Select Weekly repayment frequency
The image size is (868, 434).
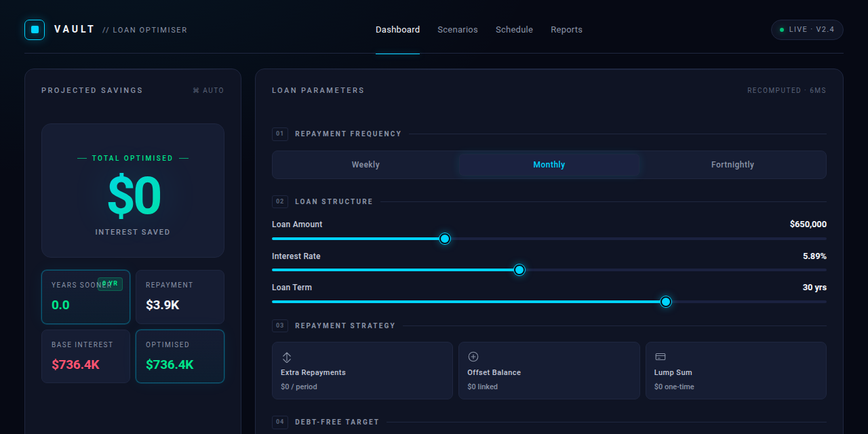pyautogui.click(x=366, y=165)
